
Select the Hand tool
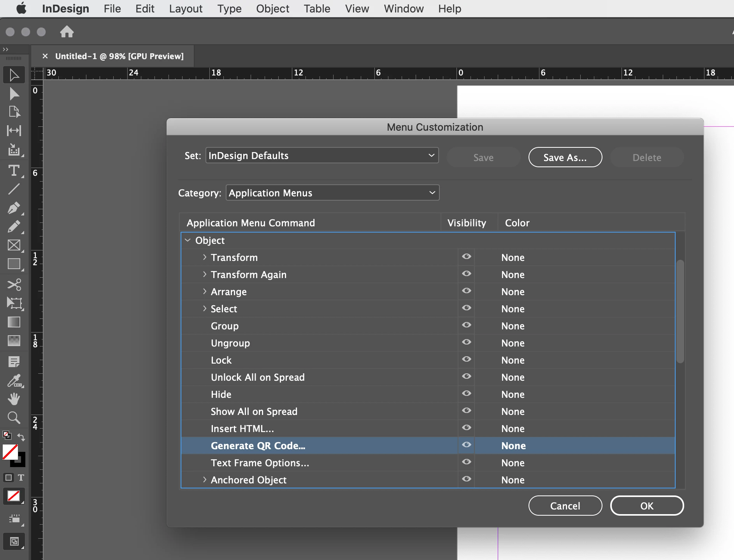tap(14, 399)
